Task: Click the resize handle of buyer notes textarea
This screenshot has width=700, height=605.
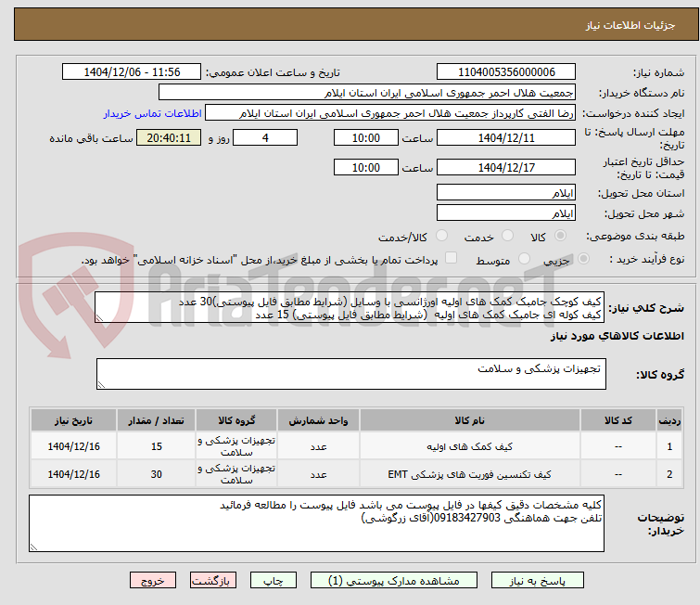Action: point(34,547)
